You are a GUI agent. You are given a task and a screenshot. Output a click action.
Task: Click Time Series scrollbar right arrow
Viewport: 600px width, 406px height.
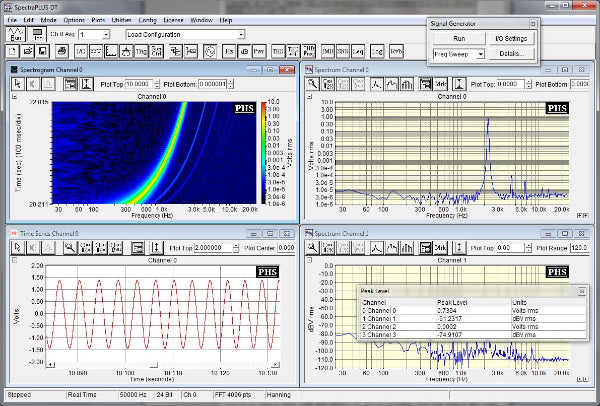click(x=276, y=365)
